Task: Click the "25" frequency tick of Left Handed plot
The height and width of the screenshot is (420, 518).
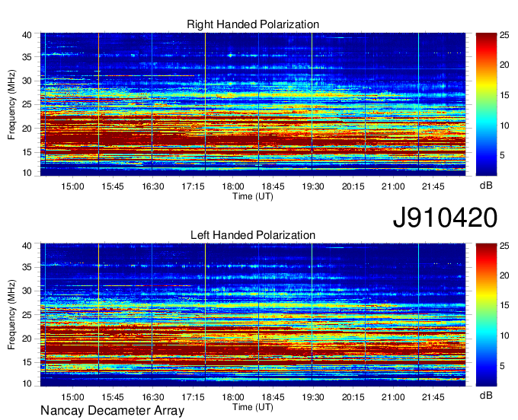Action: pyautogui.click(x=27, y=315)
